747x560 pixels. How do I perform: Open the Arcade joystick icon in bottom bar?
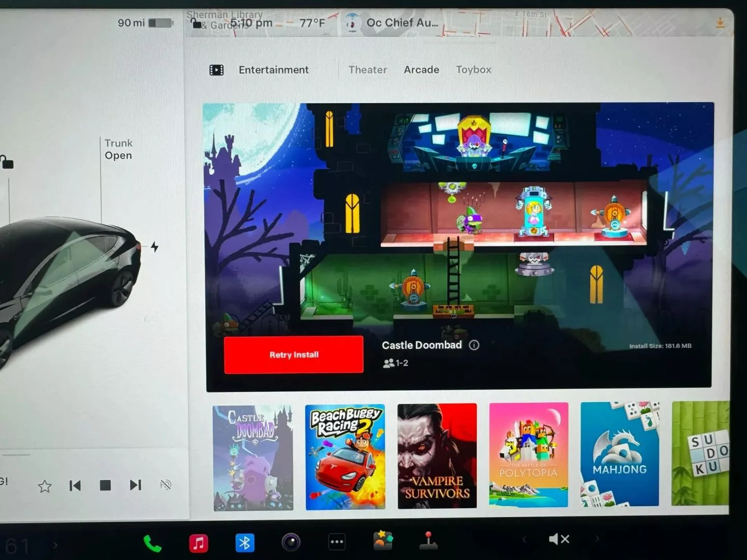[x=428, y=541]
